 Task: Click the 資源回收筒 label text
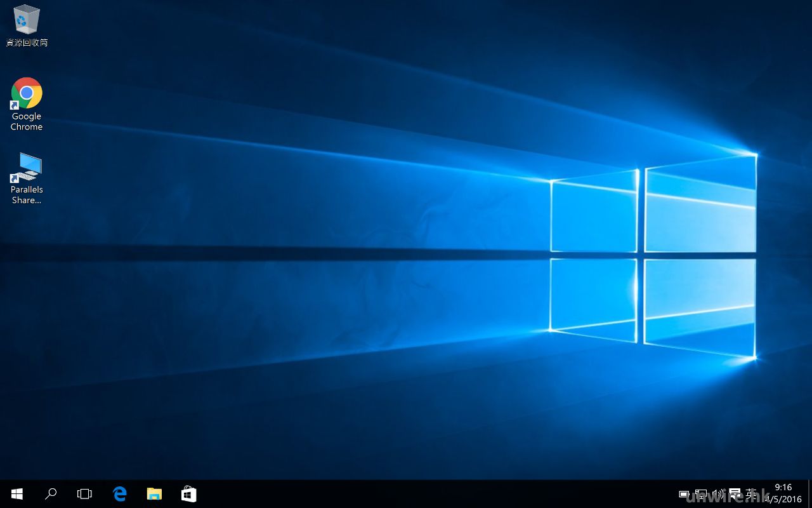pyautogui.click(x=27, y=43)
